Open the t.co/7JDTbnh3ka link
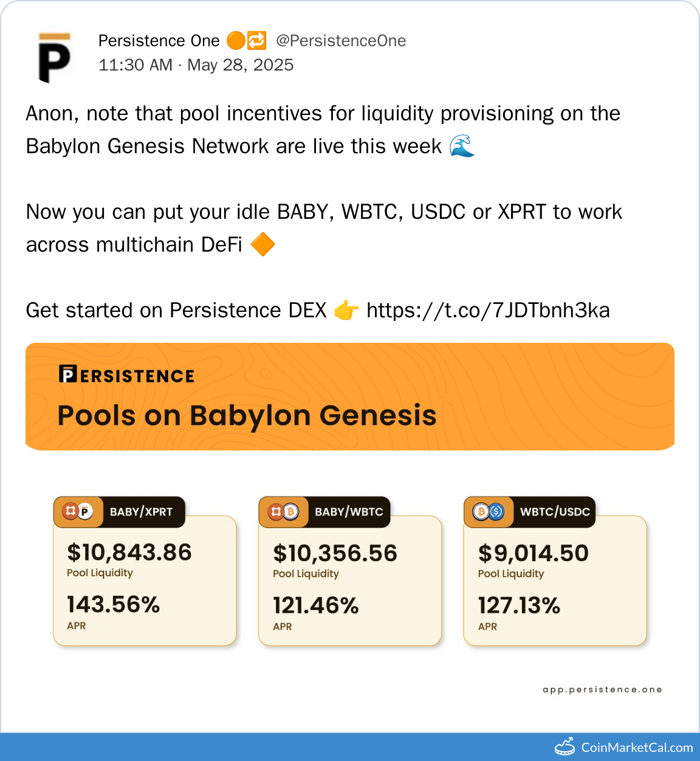The image size is (700, 761). point(488,311)
